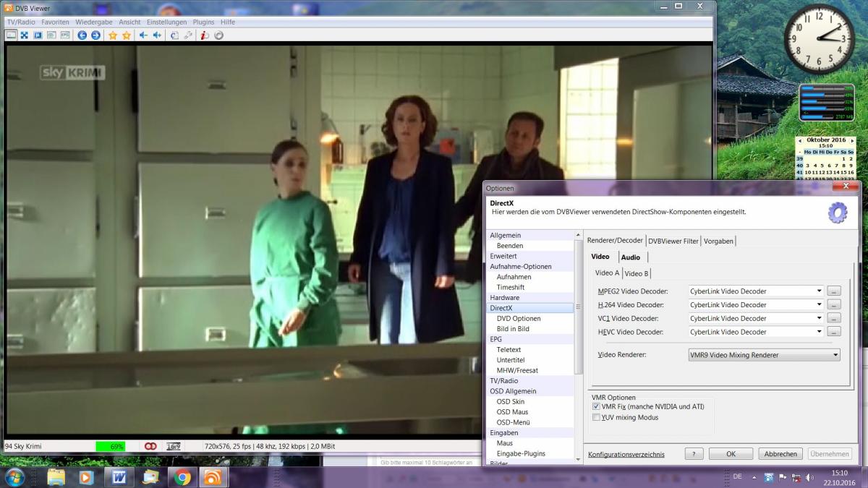Click the network tray icon with red mark
This screenshot has width=868, height=488.
[x=795, y=477]
